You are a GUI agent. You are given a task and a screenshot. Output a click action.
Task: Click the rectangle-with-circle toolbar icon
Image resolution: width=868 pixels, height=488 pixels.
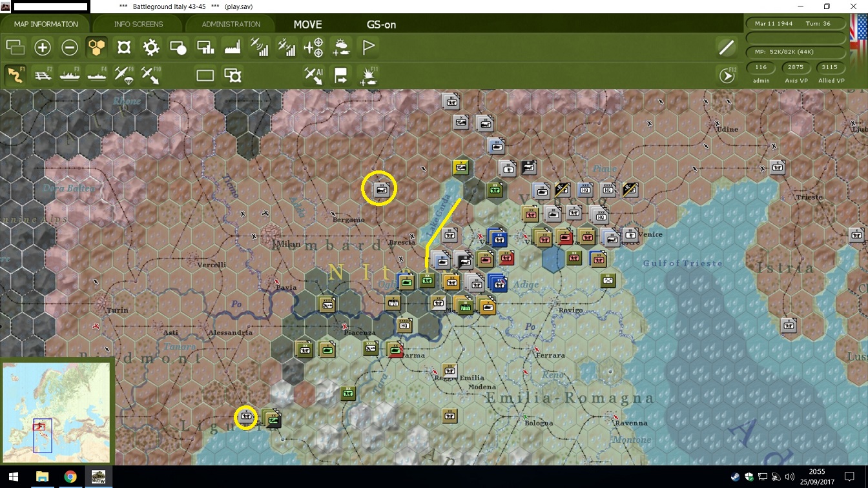(178, 48)
